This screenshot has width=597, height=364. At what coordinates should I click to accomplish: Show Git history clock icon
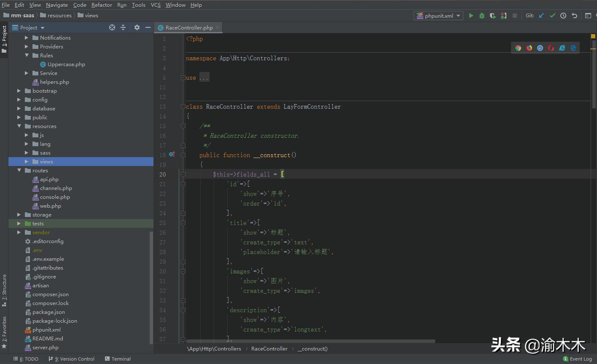[x=563, y=16]
